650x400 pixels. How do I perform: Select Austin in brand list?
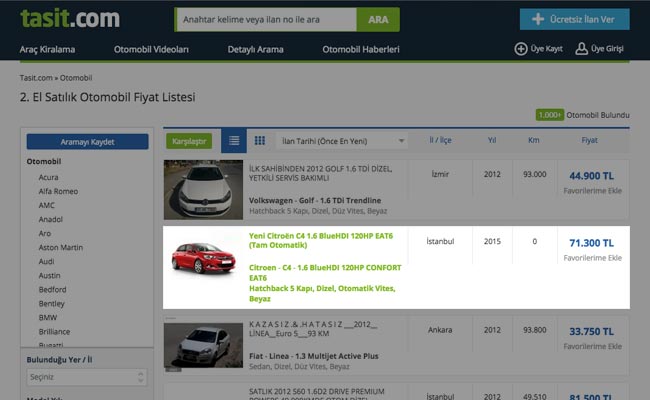[49, 276]
